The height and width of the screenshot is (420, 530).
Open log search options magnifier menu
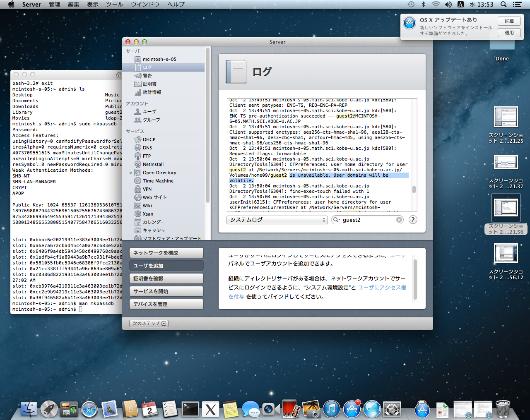tap(337, 220)
